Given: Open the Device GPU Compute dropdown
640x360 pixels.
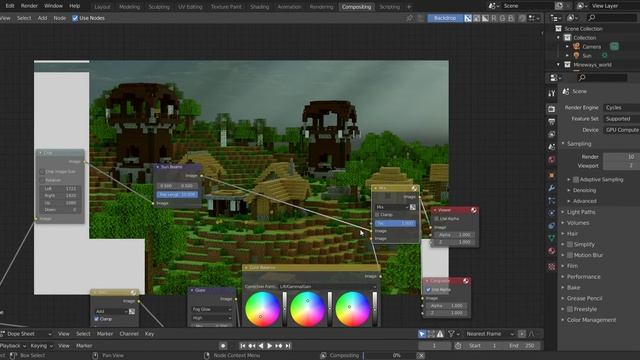Looking at the screenshot, I should pyautogui.click(x=621, y=130).
